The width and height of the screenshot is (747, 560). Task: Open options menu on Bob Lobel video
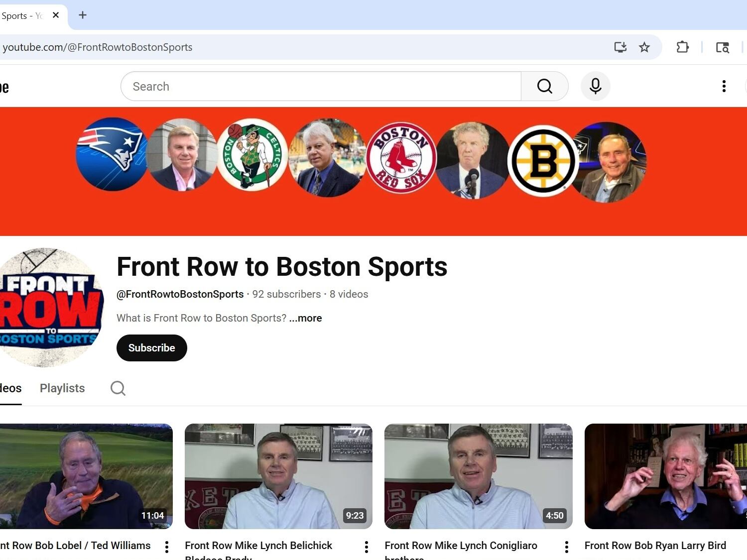click(166, 547)
